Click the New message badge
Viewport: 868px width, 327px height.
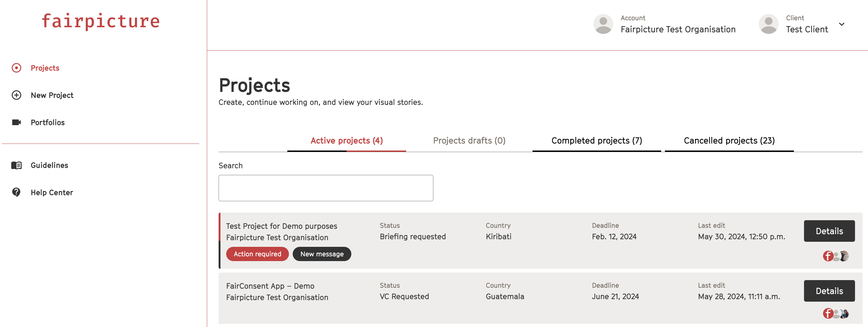click(x=322, y=254)
